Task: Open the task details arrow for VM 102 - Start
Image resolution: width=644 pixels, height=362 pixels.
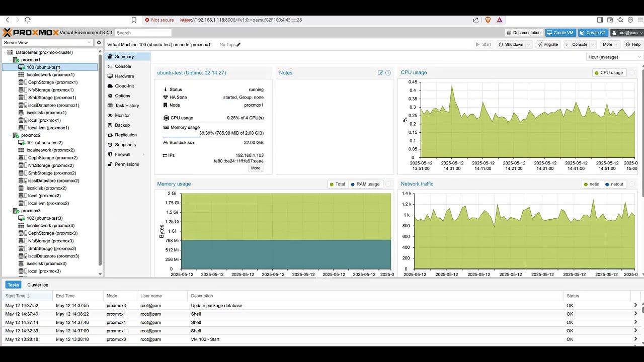Action: [635, 339]
